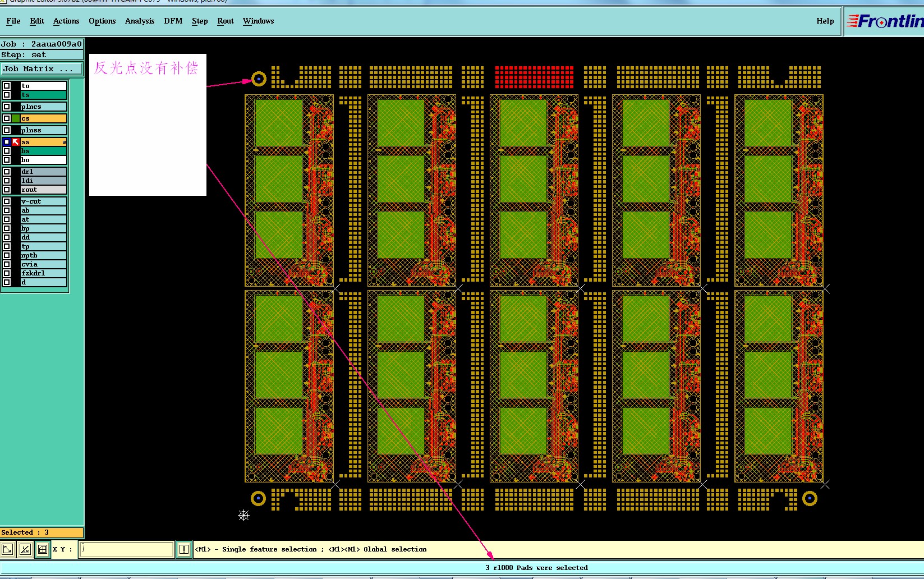The height and width of the screenshot is (579, 924).
Task: Select layer name drl
Action: click(44, 172)
